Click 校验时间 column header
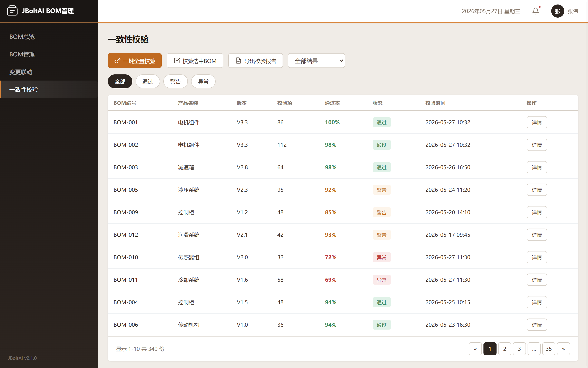 pyautogui.click(x=435, y=103)
